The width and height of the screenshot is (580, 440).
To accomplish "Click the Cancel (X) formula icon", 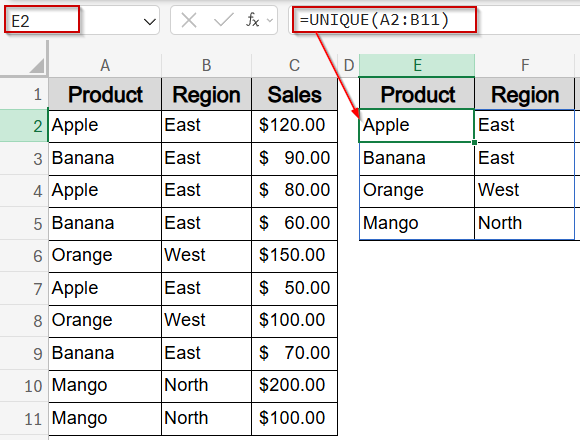I will coord(189,20).
